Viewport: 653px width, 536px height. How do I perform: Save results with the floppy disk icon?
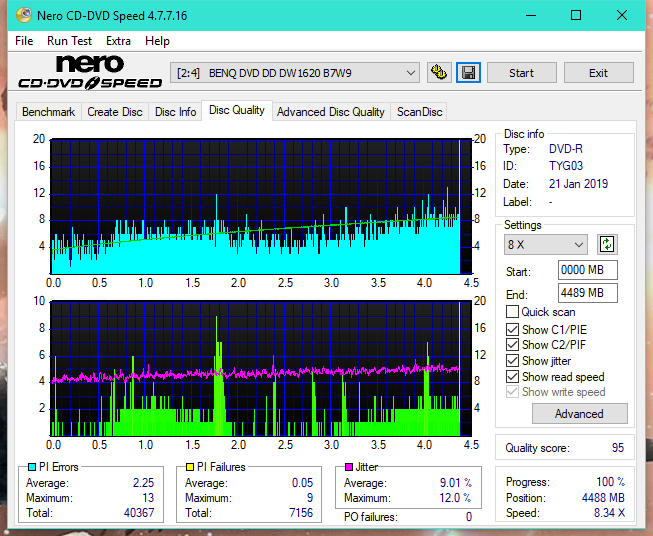(x=469, y=73)
